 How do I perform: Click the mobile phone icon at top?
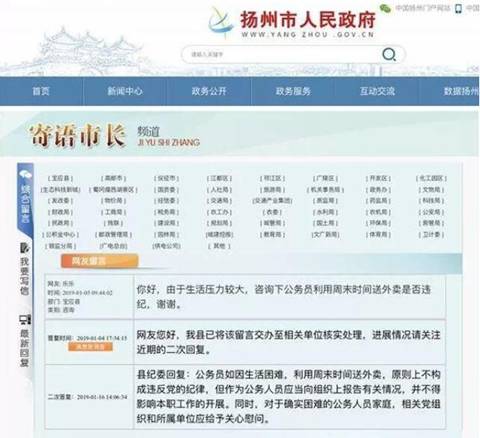459,8
